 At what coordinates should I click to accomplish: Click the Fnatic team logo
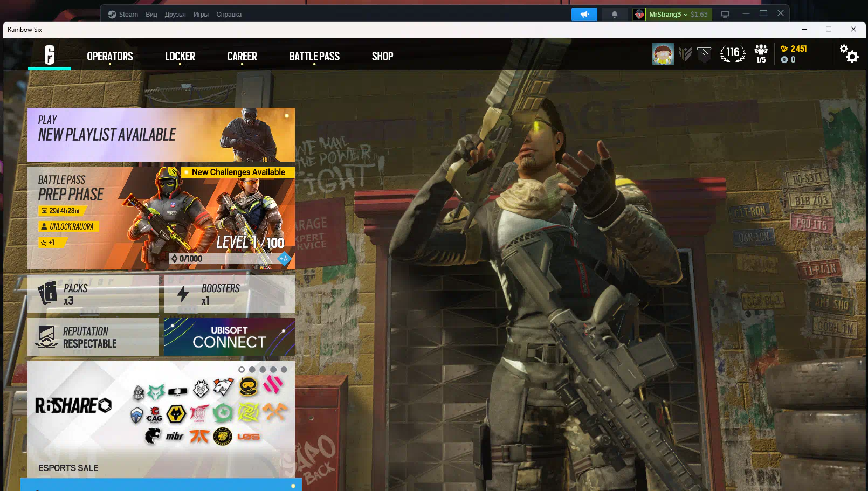pos(199,436)
